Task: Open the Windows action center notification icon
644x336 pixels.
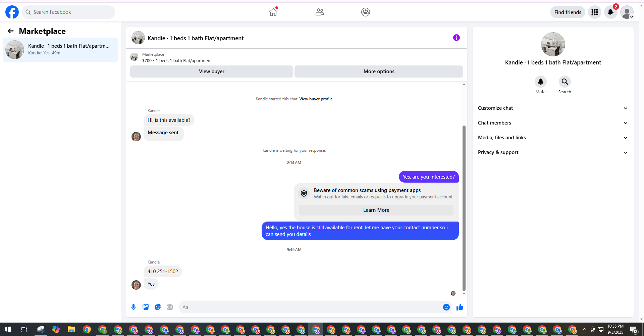Action: pyautogui.click(x=634, y=330)
